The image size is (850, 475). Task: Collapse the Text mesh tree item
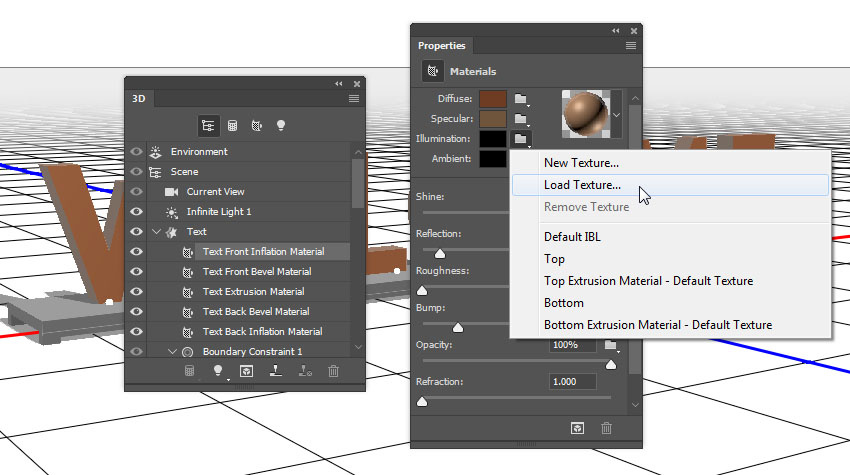[x=156, y=232]
